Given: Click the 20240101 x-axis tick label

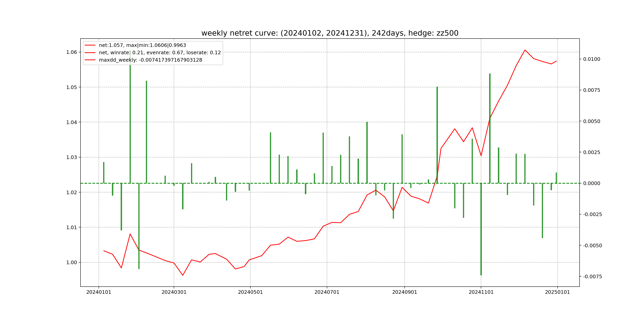Looking at the screenshot, I should tap(99, 292).
